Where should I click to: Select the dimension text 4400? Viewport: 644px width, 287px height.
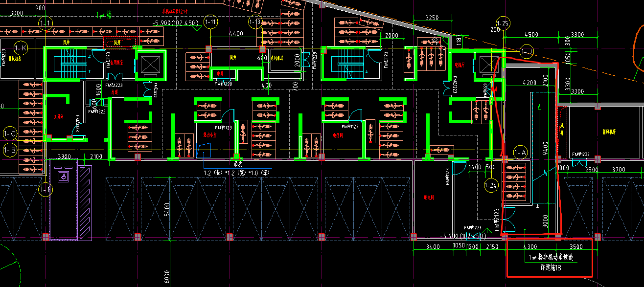click(x=236, y=34)
